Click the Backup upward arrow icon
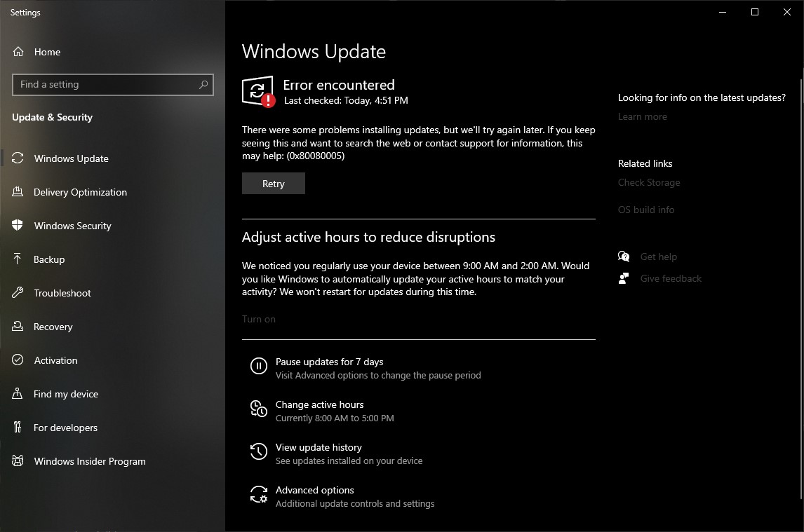 (18, 259)
